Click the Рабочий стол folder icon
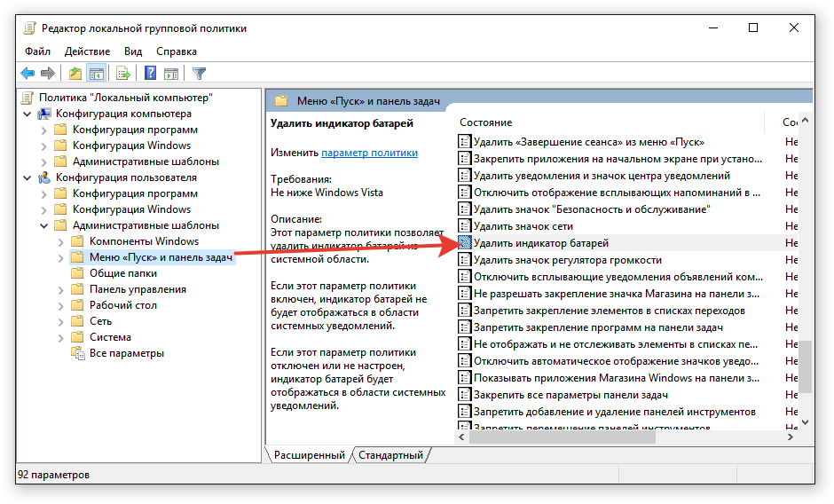The height and width of the screenshot is (504, 834). tap(77, 305)
